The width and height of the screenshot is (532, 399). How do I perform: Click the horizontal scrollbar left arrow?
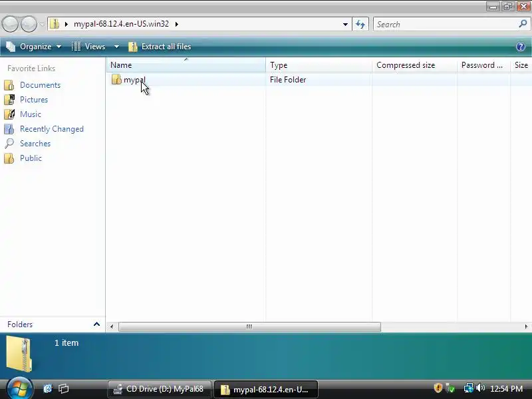click(112, 327)
